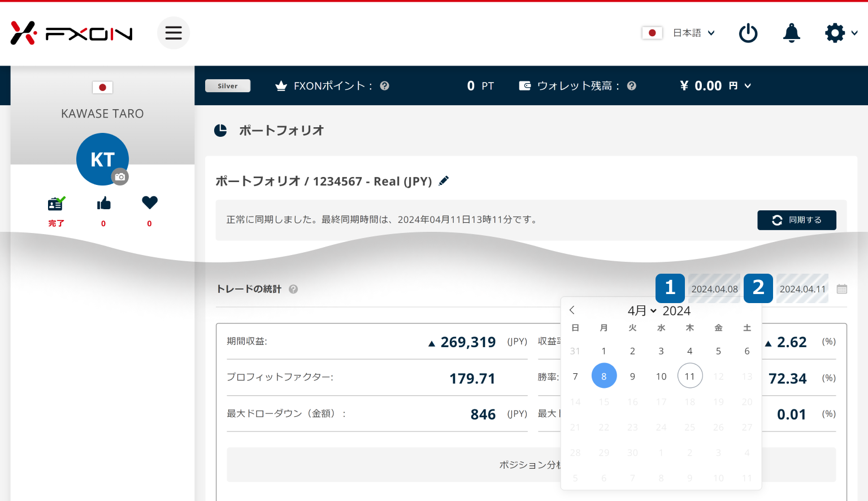Click the ポートフォリオ page heading
868x501 pixels.
(281, 131)
